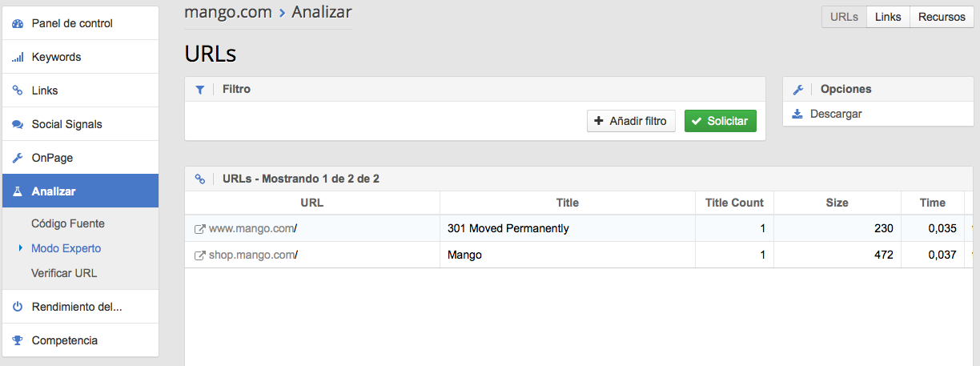Click the trophy icon next to Competencia
Screen dimensions: 980x366
pos(18,340)
